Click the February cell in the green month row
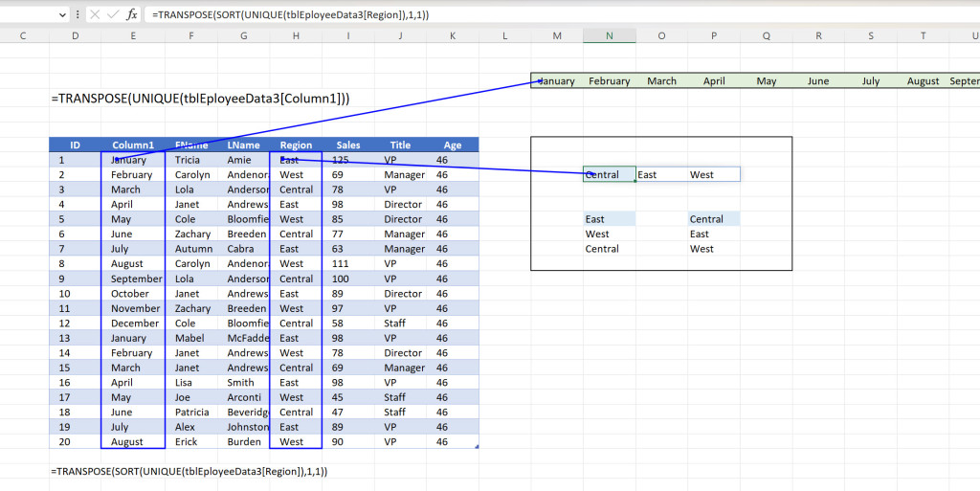The image size is (980, 491). [610, 80]
